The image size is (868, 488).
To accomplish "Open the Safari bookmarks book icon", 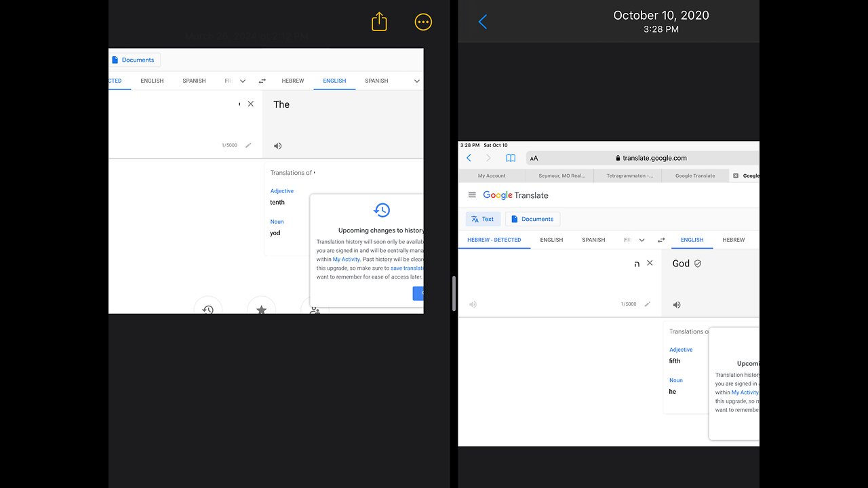I will tap(511, 158).
